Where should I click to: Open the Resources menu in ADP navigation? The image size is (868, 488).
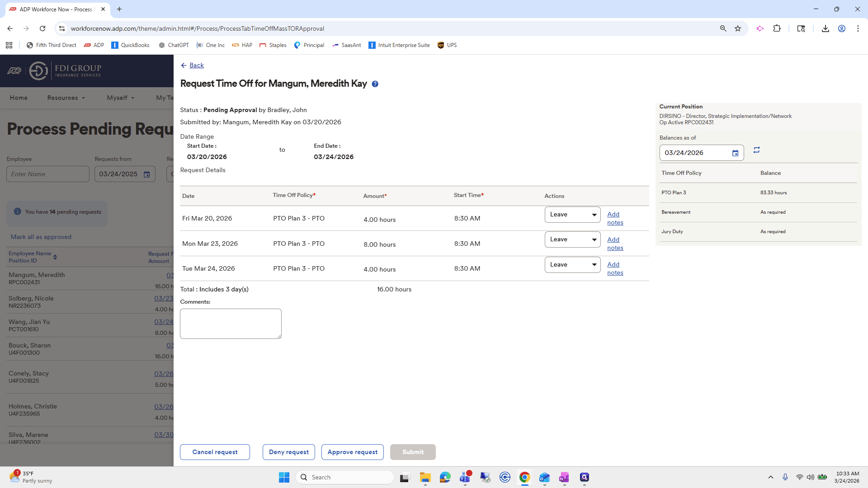click(66, 98)
